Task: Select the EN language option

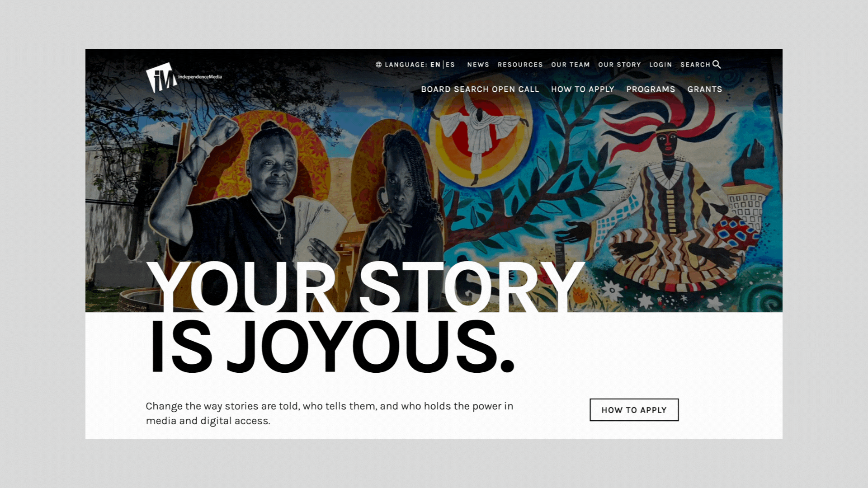Action: tap(436, 64)
